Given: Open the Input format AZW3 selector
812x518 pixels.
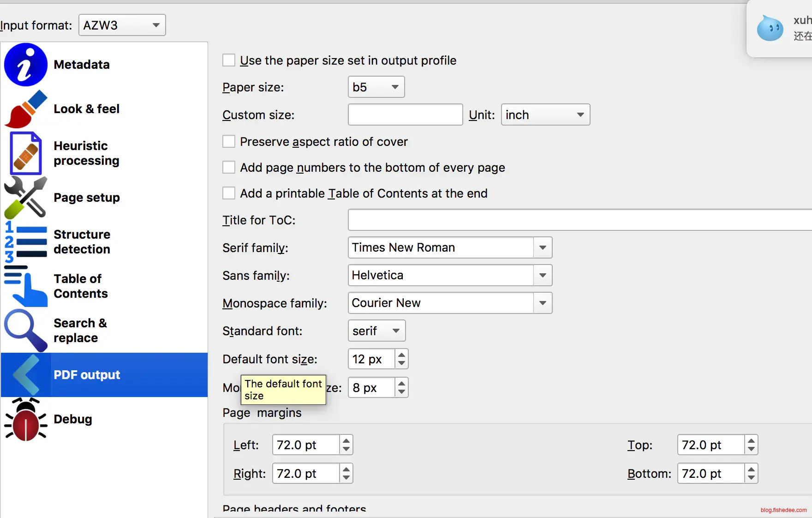Looking at the screenshot, I should pyautogui.click(x=122, y=25).
